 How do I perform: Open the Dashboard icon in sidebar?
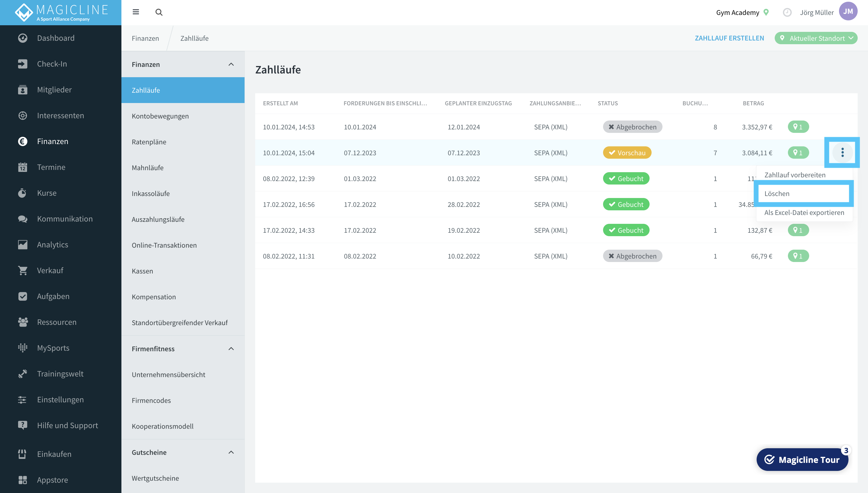[23, 38]
